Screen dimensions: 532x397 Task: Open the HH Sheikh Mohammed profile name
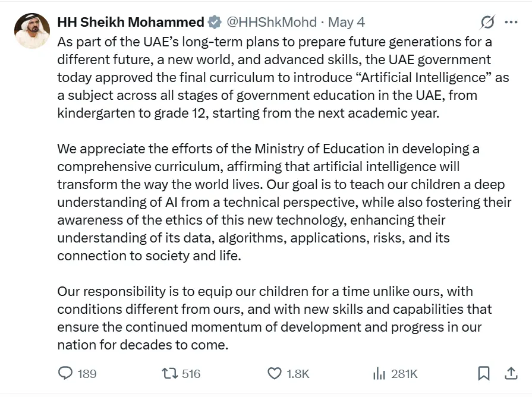pos(130,23)
